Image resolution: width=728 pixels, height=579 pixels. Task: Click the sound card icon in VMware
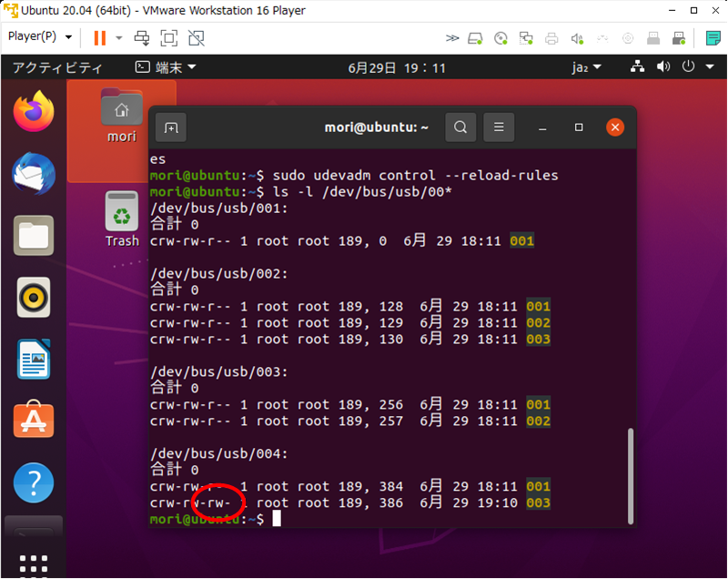(x=577, y=38)
